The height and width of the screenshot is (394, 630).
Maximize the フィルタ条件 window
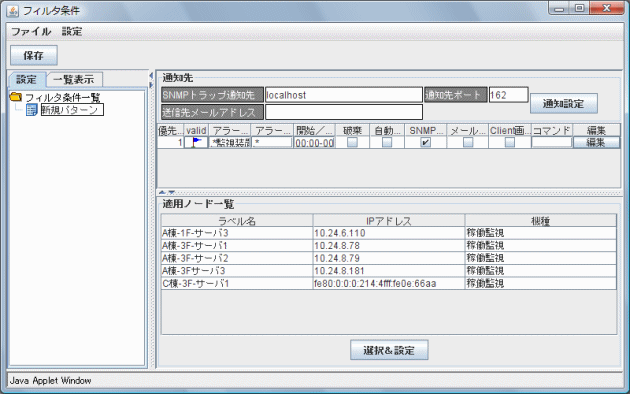579,8
